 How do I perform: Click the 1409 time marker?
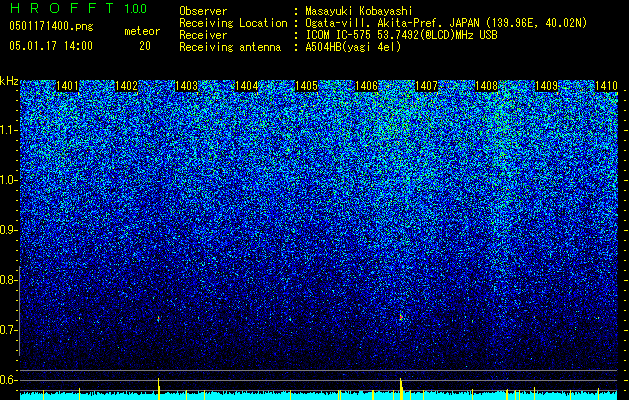[x=546, y=86]
